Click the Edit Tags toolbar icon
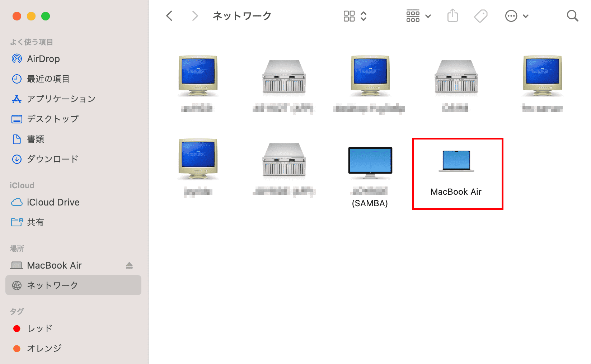Screen dimensions: 591x364 click(481, 16)
